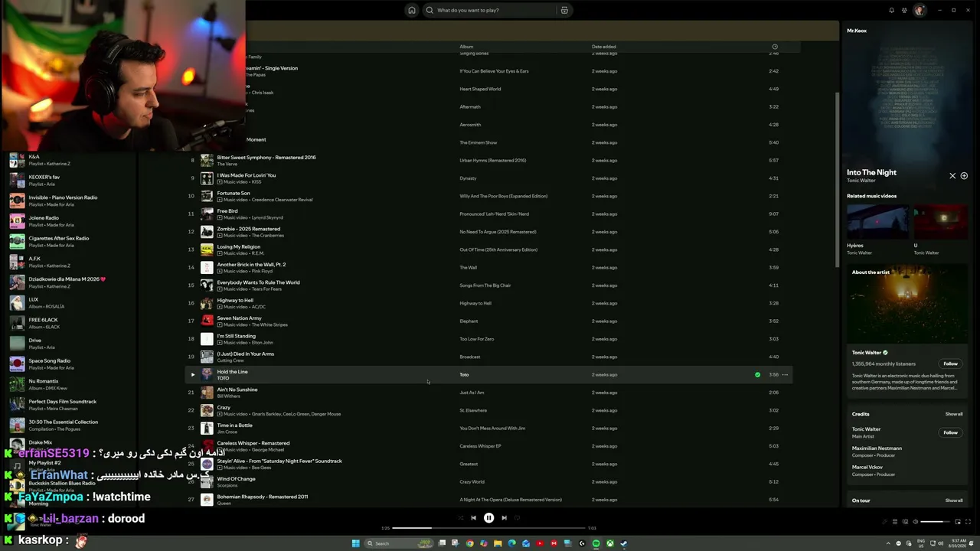Viewport: 980px width, 551px height.
Task: Select Fortunate Son track title
Action: point(234,194)
